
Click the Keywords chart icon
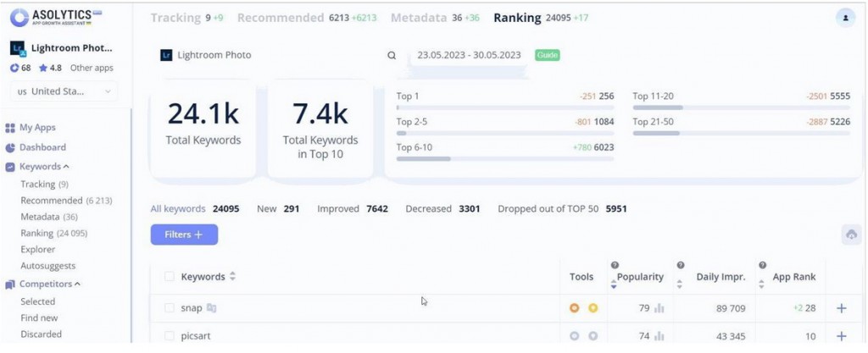[10, 167]
